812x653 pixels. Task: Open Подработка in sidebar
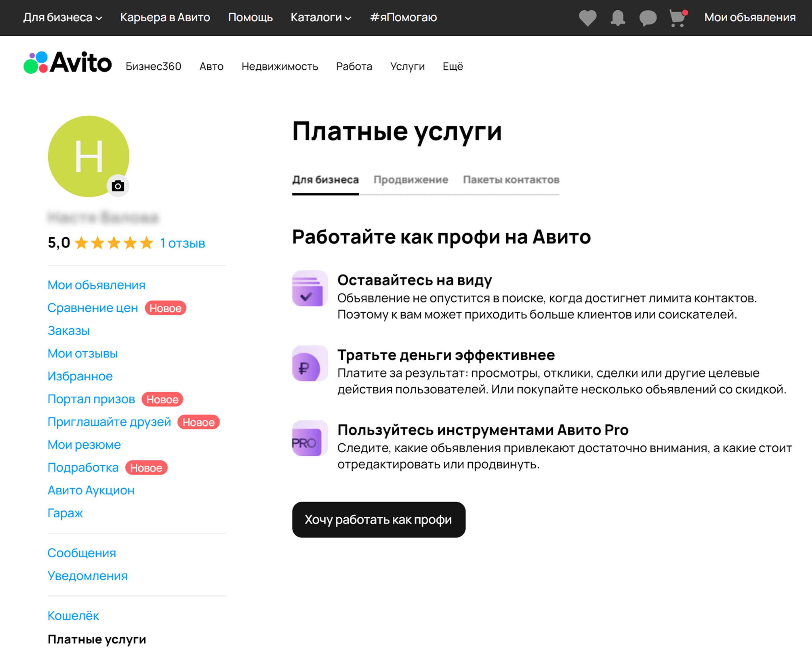(83, 467)
